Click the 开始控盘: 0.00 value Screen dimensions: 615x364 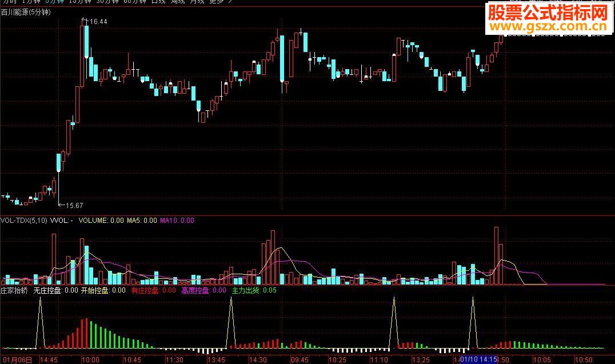tap(103, 290)
